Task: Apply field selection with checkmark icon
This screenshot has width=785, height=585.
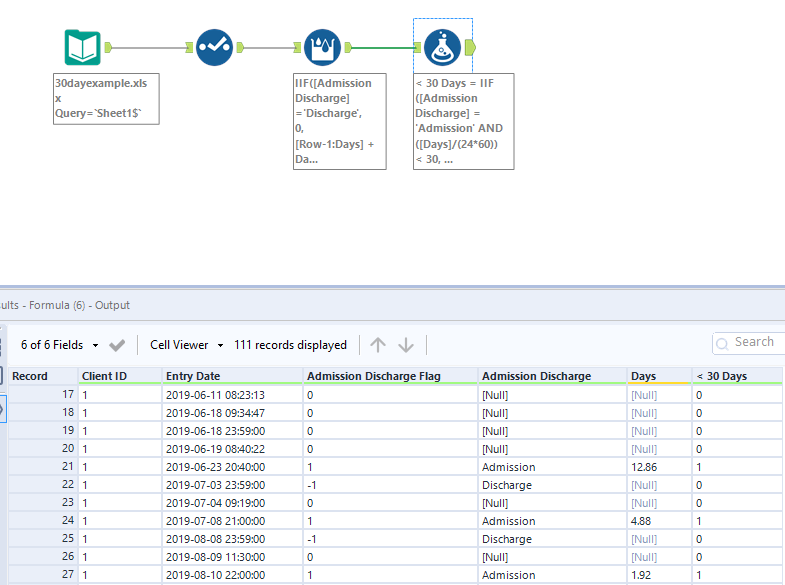Action: coord(117,345)
